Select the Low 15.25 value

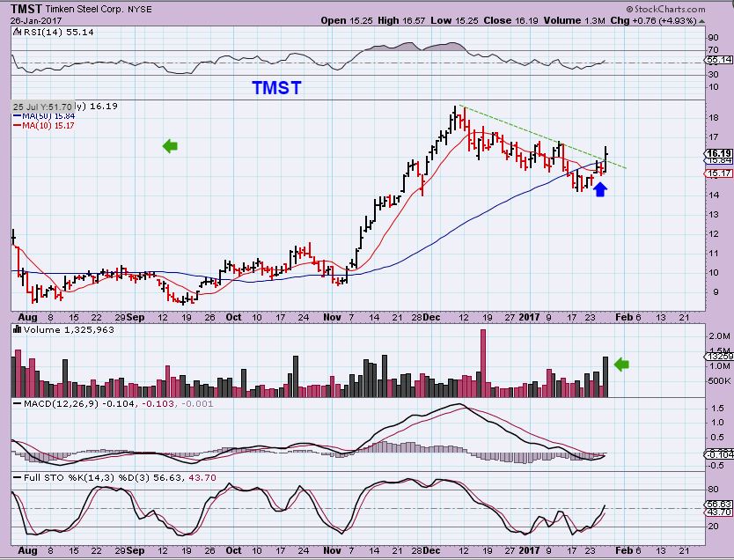coord(455,20)
